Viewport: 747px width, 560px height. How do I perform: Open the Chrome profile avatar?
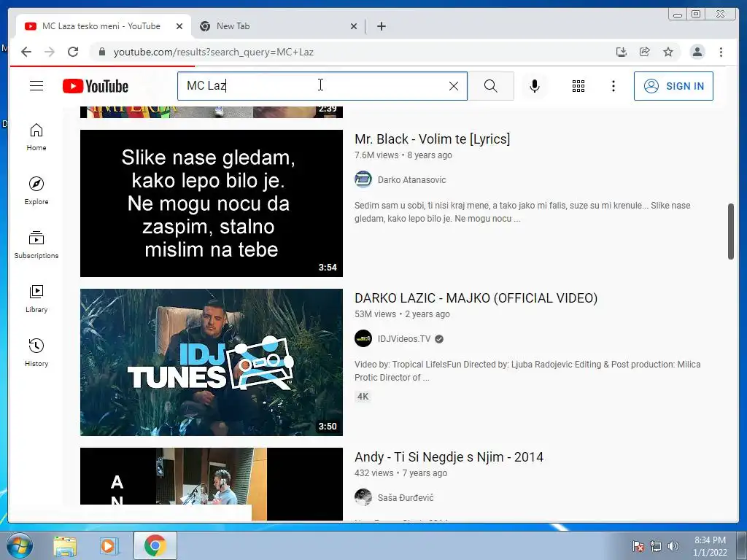coord(697,52)
